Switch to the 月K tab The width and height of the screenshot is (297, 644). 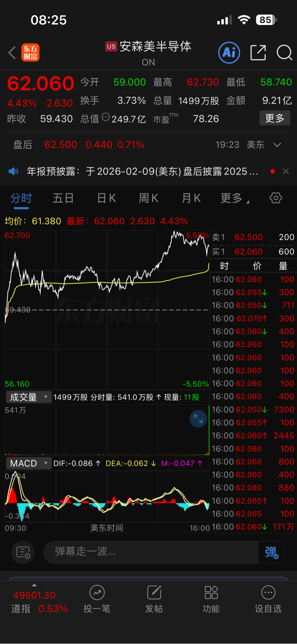[191, 198]
